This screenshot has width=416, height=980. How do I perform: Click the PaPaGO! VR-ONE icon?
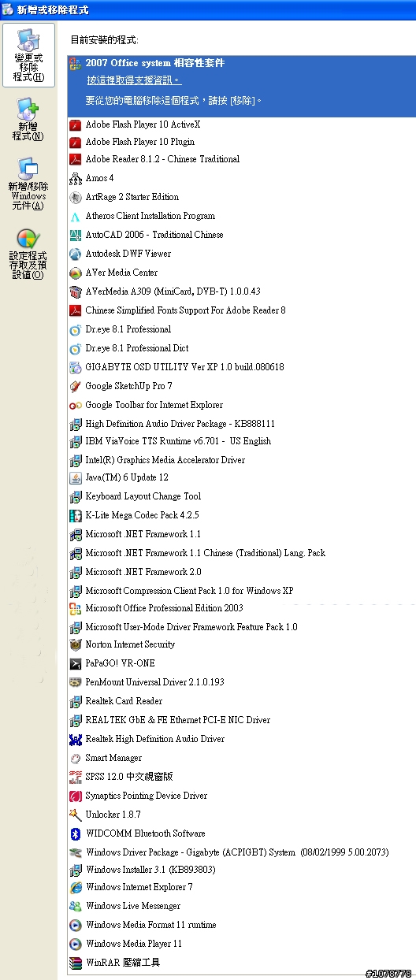[76, 663]
